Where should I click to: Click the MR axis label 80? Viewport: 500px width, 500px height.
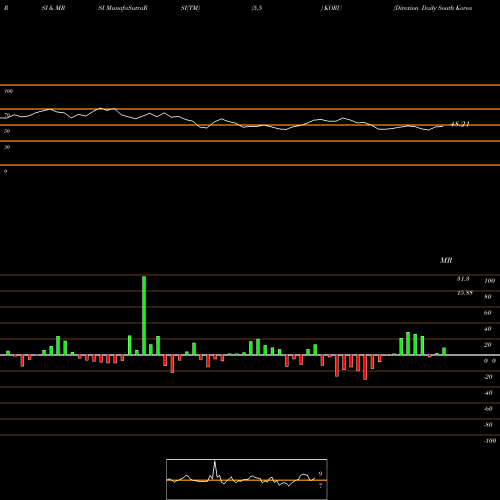(488, 297)
